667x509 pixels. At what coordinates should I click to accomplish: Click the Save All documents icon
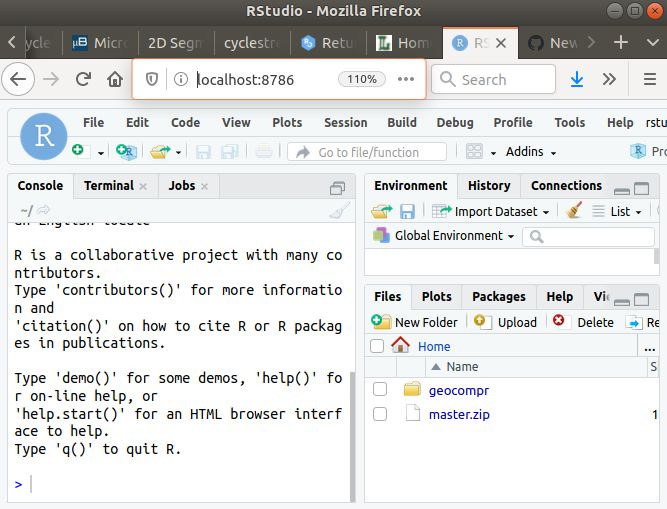(x=230, y=152)
